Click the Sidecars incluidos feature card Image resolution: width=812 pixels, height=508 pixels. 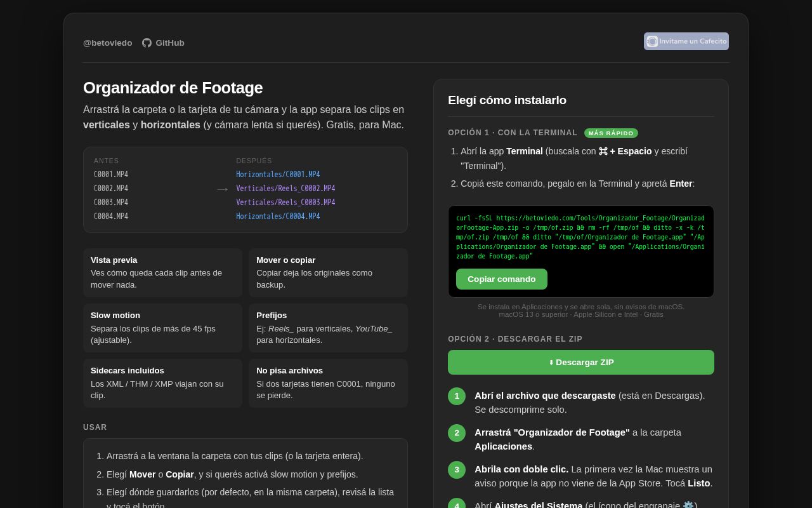162,383
